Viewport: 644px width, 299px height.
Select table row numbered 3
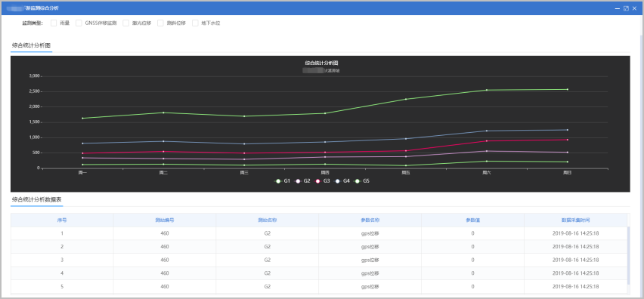(x=319, y=260)
